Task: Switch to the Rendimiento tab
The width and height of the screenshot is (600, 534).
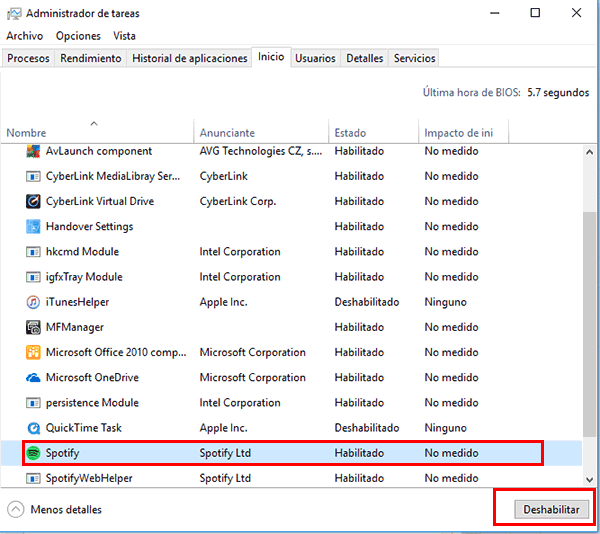Action: point(91,58)
